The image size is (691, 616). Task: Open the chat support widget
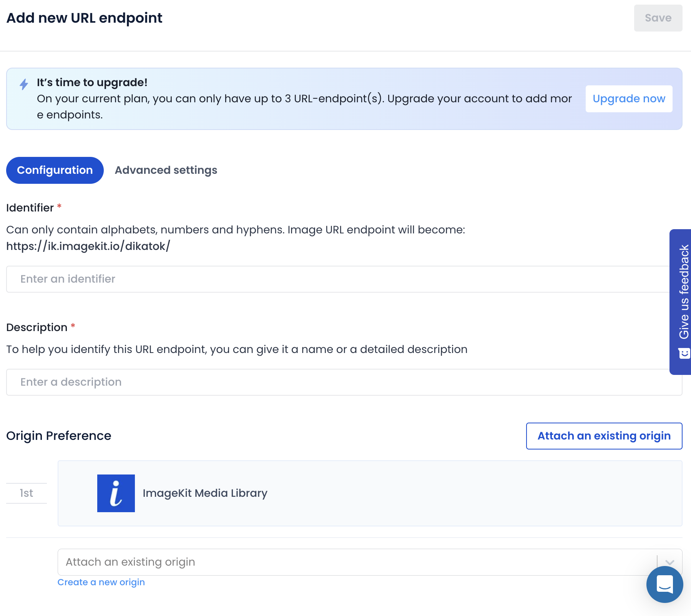point(664,584)
